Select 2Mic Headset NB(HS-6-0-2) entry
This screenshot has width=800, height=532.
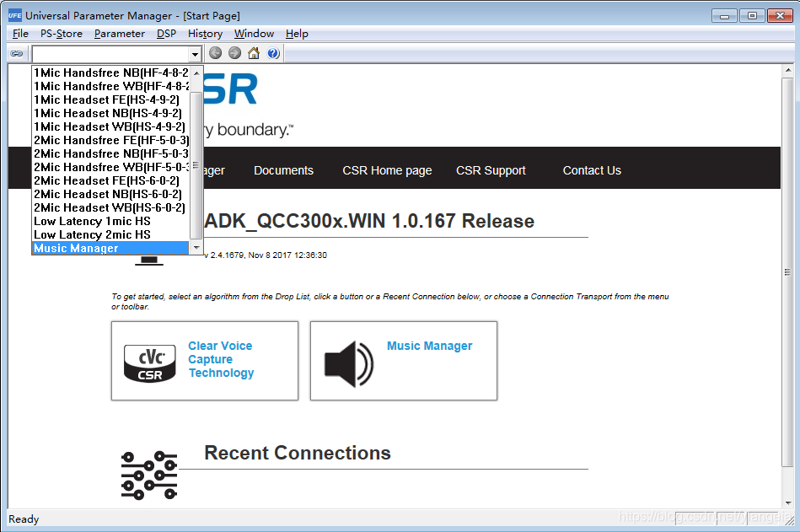(x=110, y=194)
